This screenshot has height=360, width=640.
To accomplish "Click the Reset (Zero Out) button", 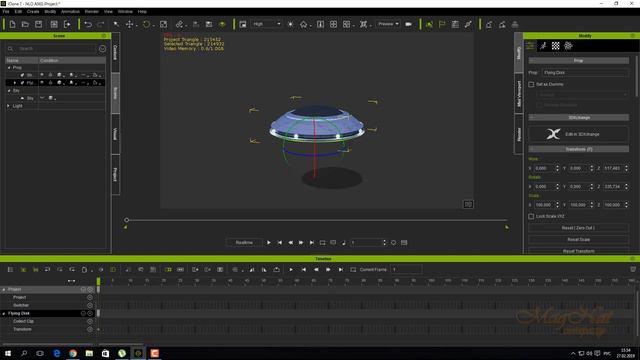I will [x=578, y=228].
